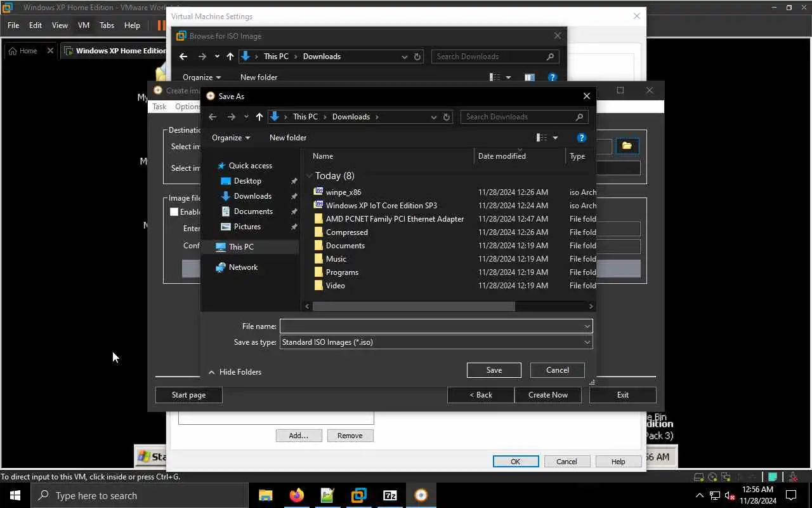
Task: Open the winpe_x86 iso file
Action: click(x=343, y=192)
